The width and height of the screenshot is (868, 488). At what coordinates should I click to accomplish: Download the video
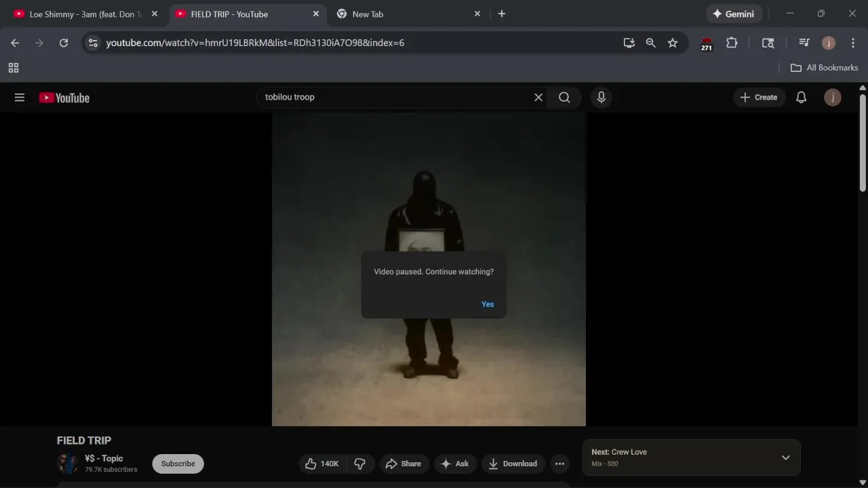(513, 464)
